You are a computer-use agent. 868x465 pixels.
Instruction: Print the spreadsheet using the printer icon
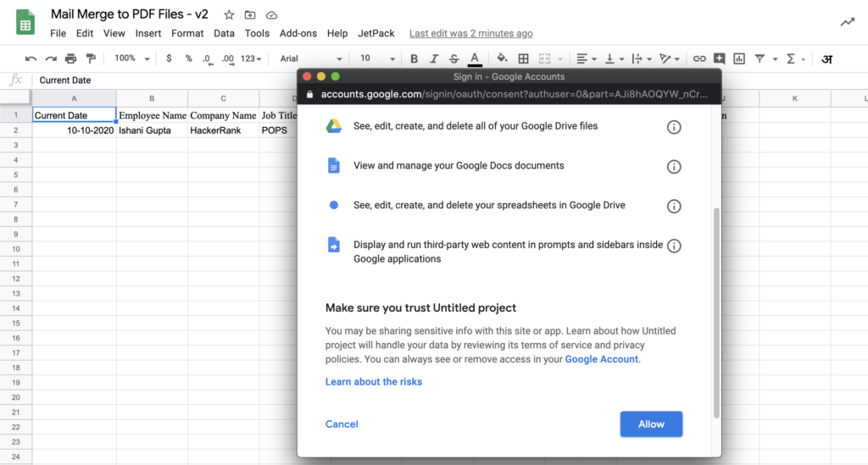pos(71,58)
